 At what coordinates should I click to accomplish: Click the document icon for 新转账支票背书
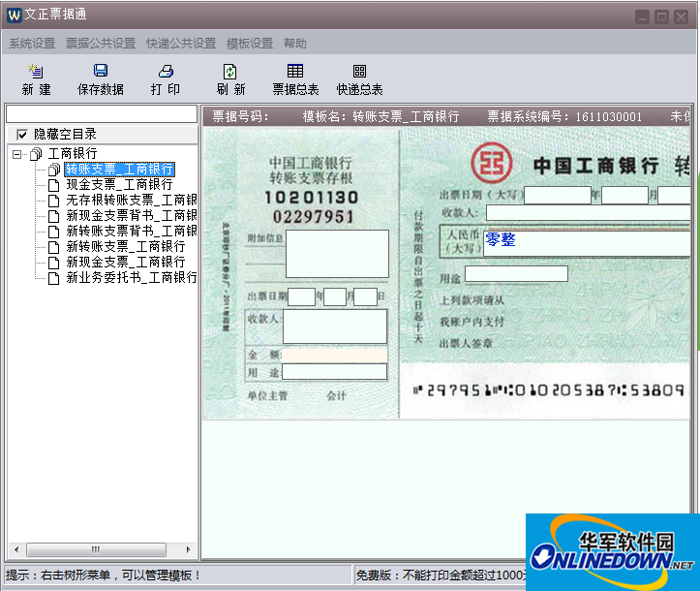tap(53, 232)
